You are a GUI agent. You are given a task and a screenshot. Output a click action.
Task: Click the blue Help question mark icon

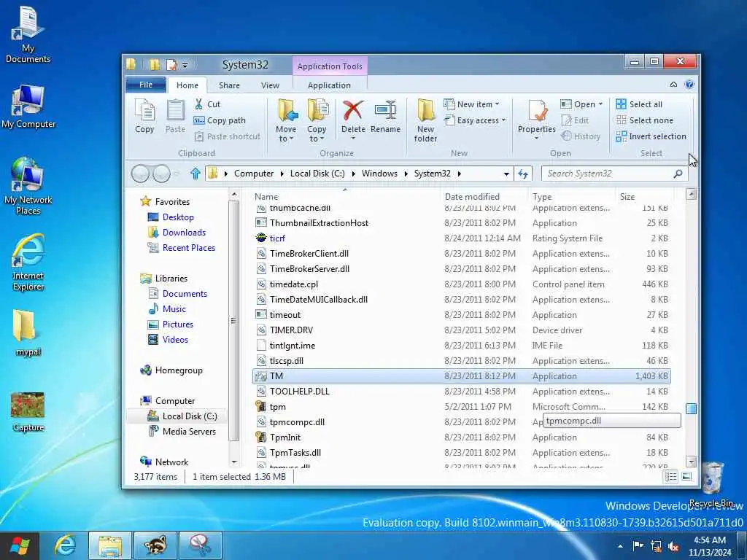point(689,85)
